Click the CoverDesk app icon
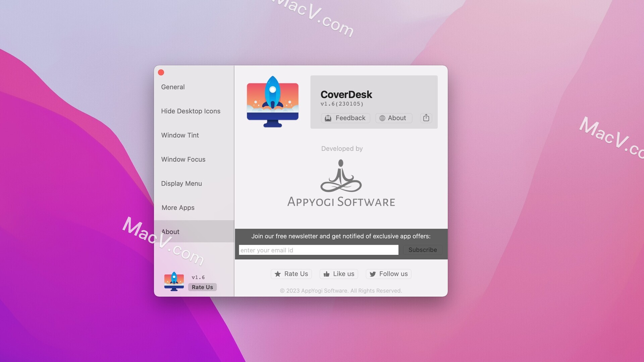Screen dimensions: 644x362 tap(272, 101)
